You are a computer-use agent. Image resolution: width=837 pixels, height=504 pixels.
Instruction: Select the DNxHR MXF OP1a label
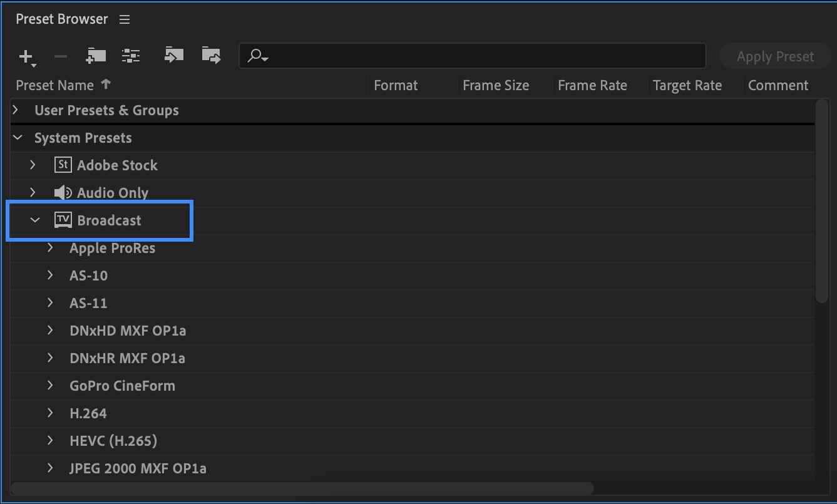tap(128, 358)
